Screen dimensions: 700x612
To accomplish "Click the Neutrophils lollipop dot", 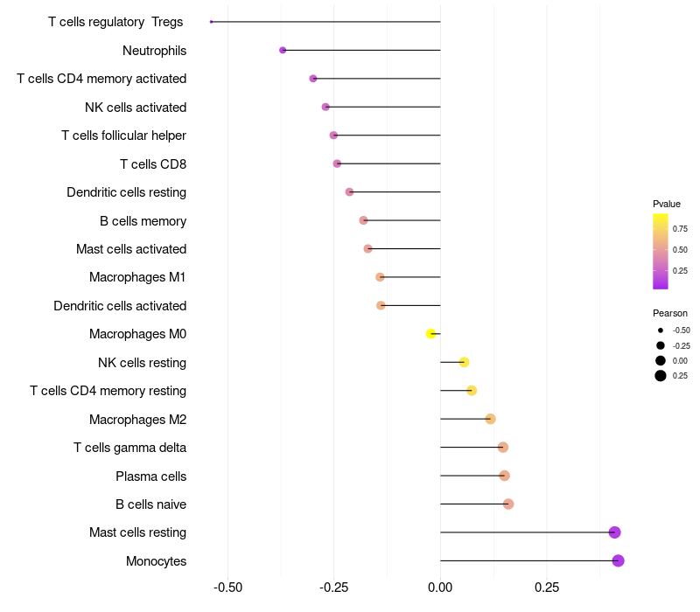I will 283,51.
